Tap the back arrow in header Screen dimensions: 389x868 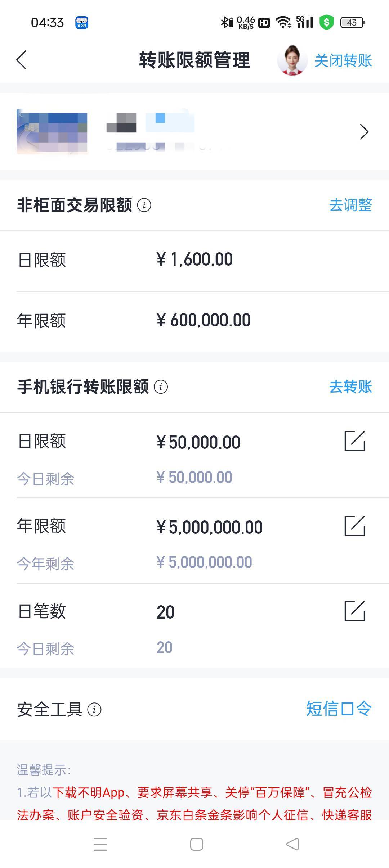click(x=22, y=60)
